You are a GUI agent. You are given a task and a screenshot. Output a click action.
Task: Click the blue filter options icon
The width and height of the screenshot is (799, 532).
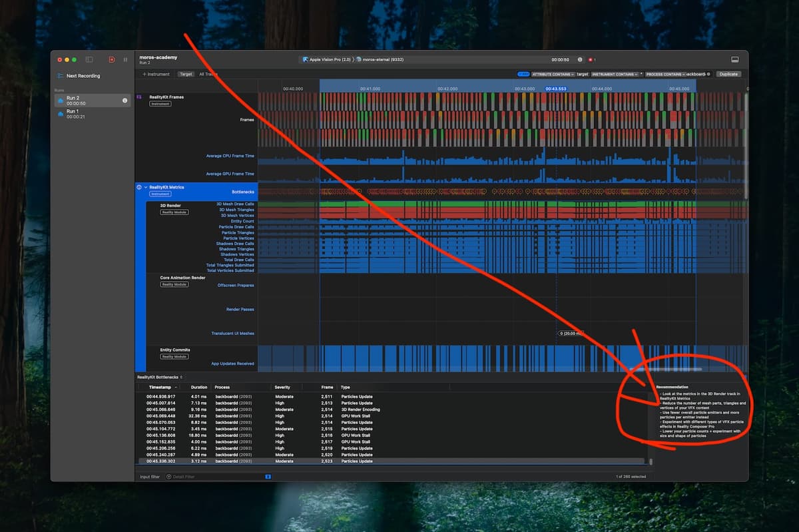(x=268, y=477)
